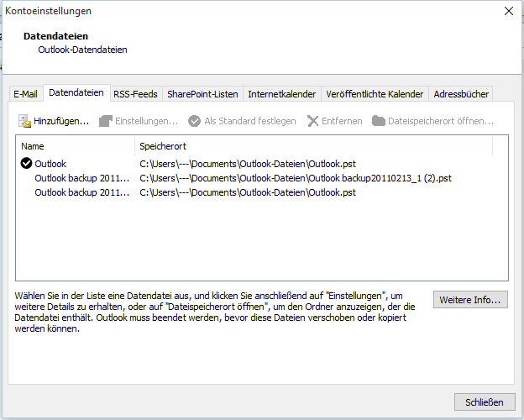Click the Entfernen label
The width and height of the screenshot is (524, 420).
pos(342,121)
